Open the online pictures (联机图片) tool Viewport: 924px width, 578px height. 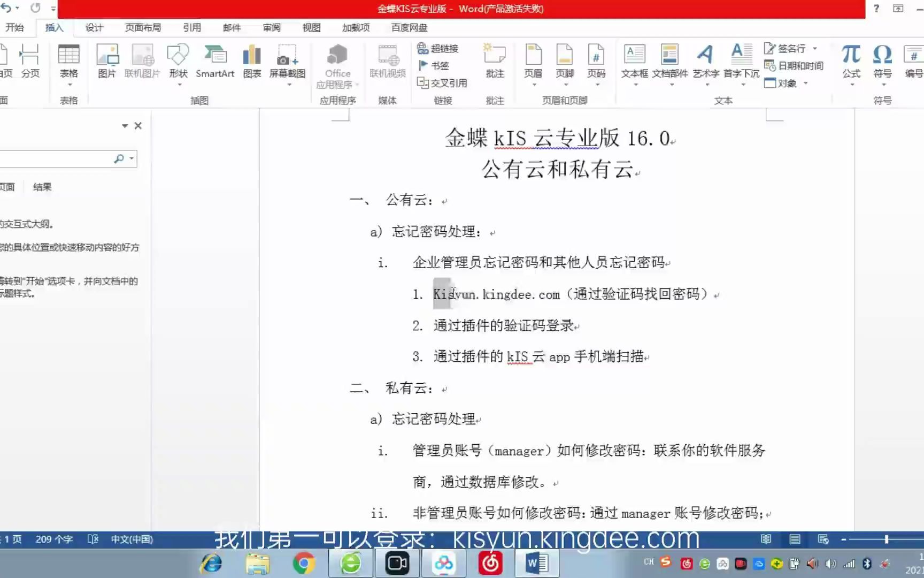[142, 62]
